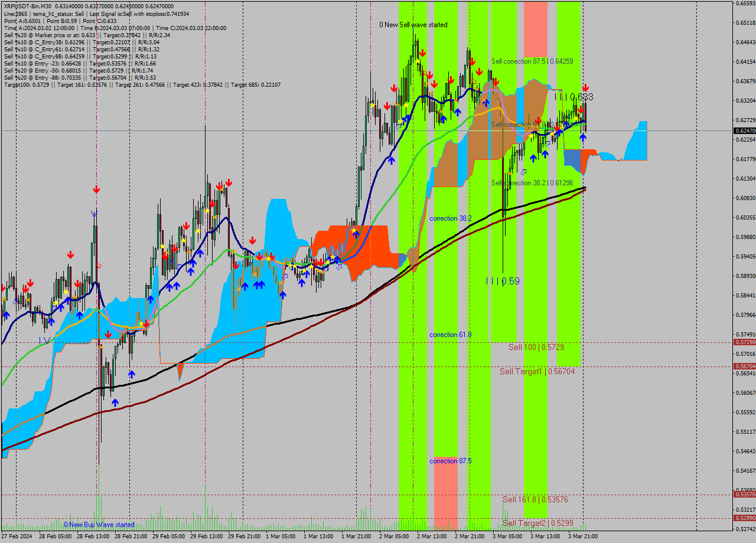Select the Entry -23: 0.66428 line
Image resolution: width=756 pixels, height=543 pixels.
pyautogui.click(x=80, y=63)
